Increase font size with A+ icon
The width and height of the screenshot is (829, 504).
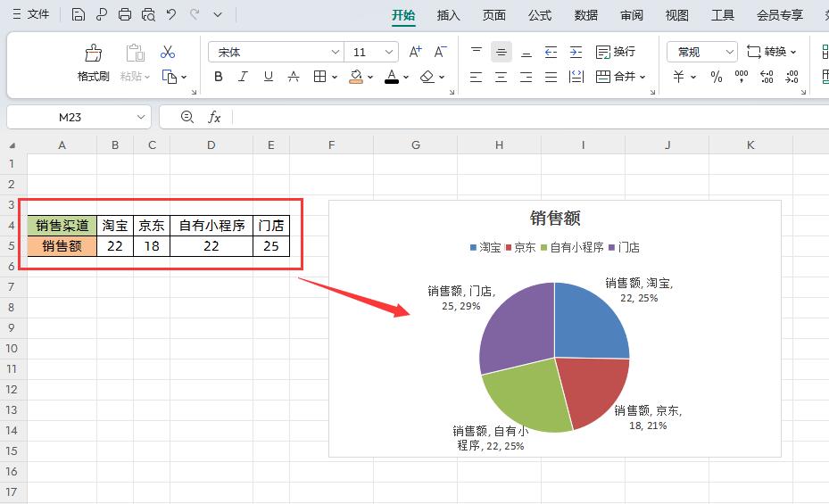[x=416, y=52]
